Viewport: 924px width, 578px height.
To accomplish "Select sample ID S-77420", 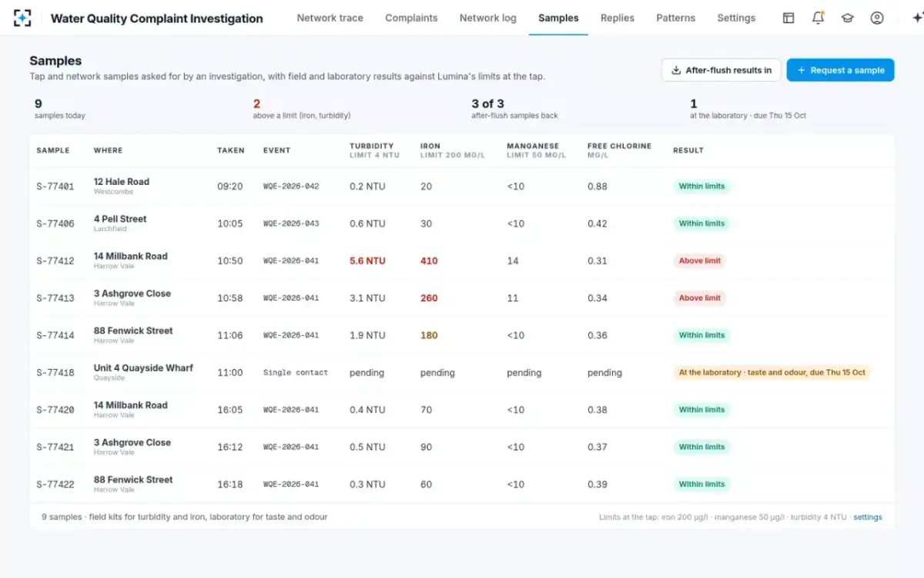I will tap(55, 410).
